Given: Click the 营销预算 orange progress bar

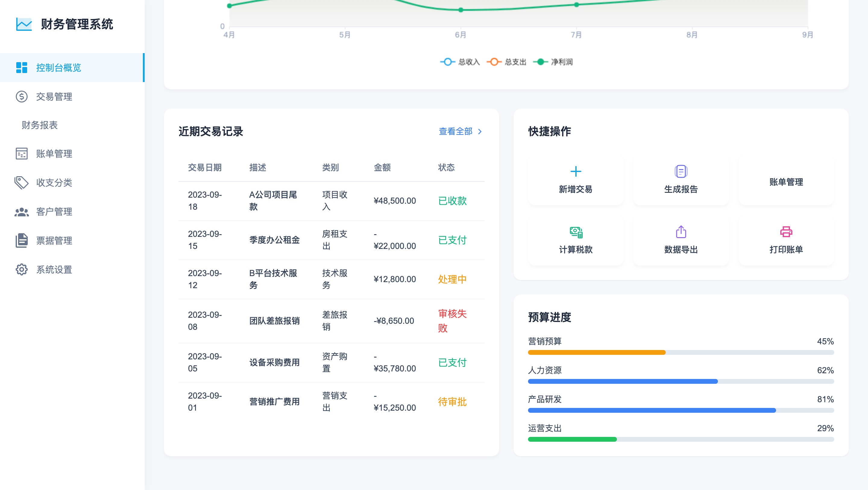Looking at the screenshot, I should tap(596, 352).
